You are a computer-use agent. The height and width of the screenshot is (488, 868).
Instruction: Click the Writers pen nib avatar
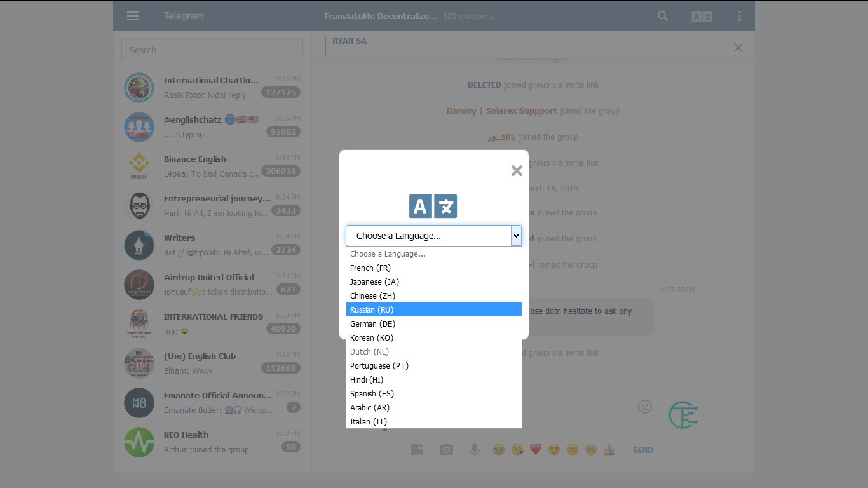point(139,245)
